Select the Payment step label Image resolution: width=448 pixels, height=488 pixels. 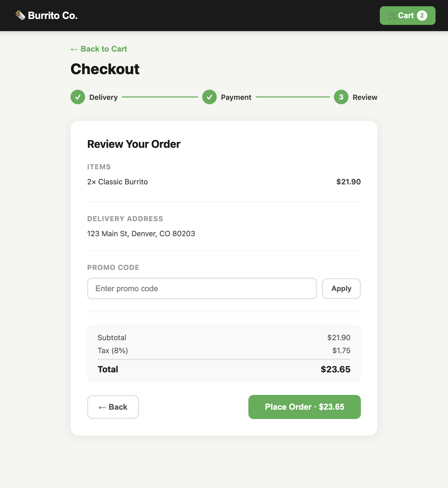(236, 97)
